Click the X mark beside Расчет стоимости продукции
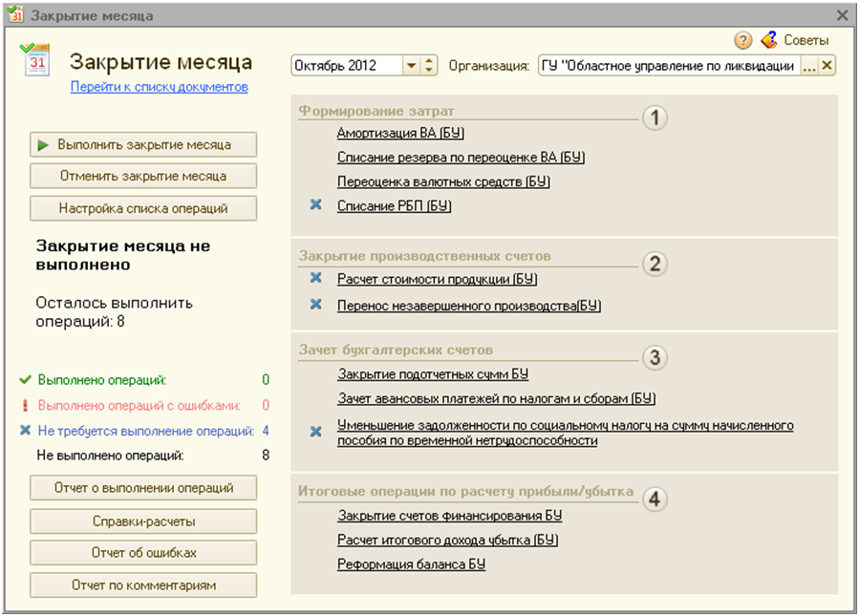The image size is (859, 616). [316, 279]
